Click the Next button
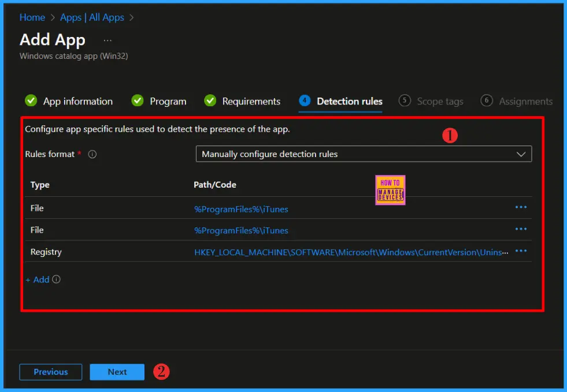 pos(117,372)
